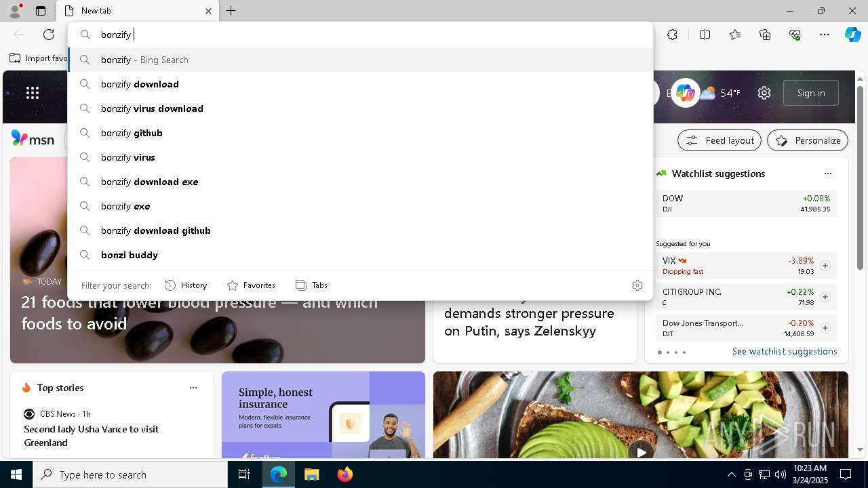Click the taskbar 'Type here to search' box
868x488 pixels.
[x=130, y=474]
